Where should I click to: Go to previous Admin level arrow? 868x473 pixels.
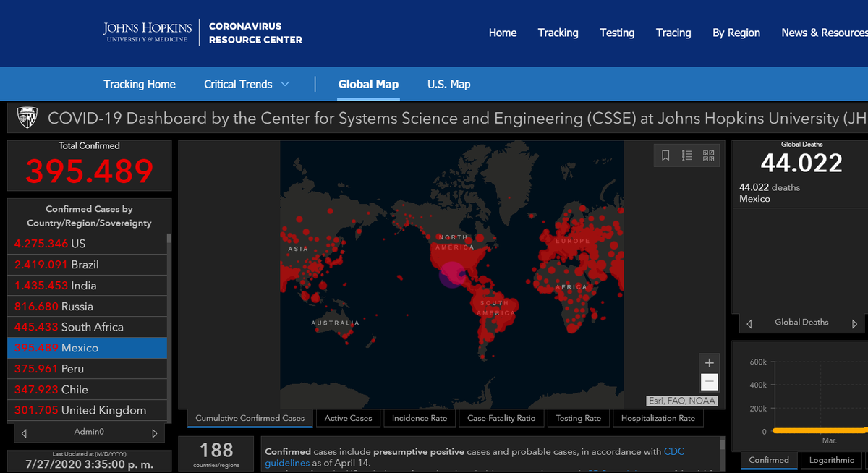pyautogui.click(x=24, y=433)
